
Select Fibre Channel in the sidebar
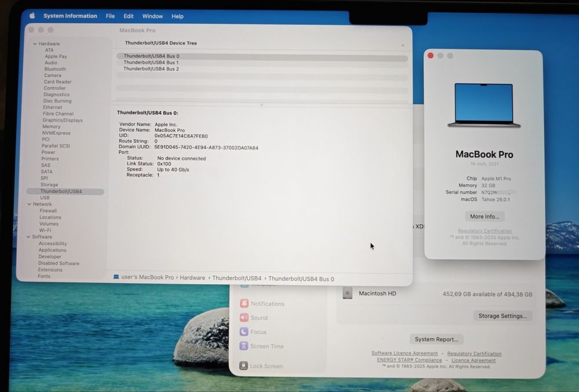[x=58, y=113]
